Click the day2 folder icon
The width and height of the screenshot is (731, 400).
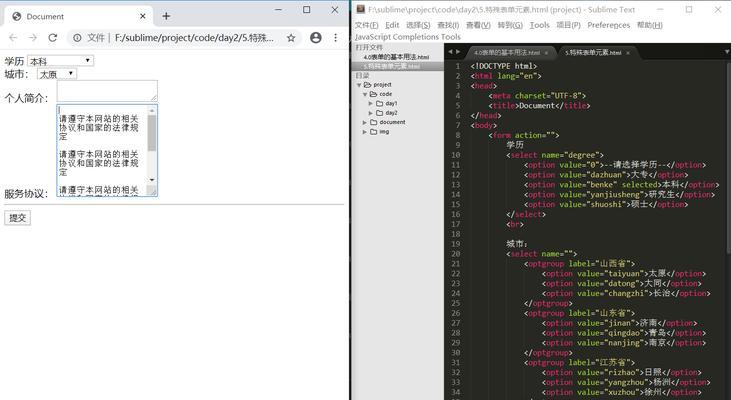[x=379, y=113]
